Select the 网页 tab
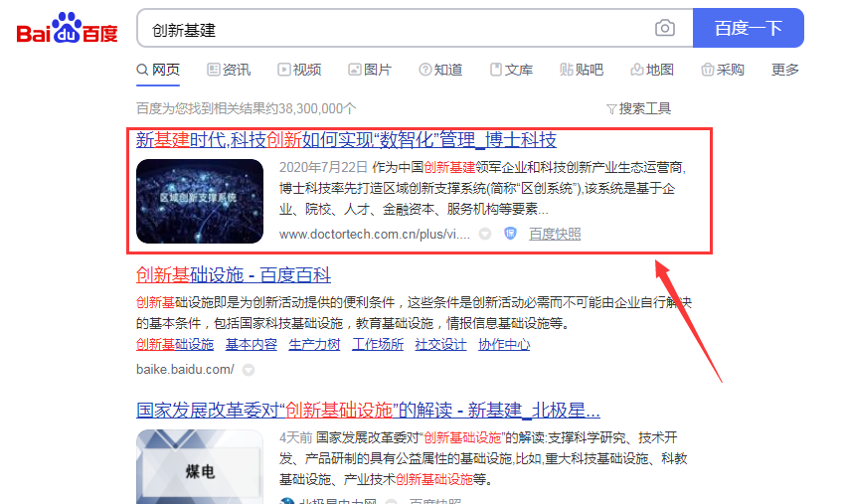 click(x=158, y=70)
